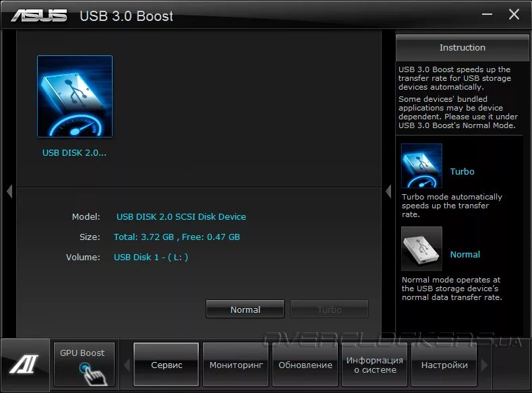Viewport: 532px width, 393px height.
Task: Click the Turbo mode description text
Action: point(452,206)
